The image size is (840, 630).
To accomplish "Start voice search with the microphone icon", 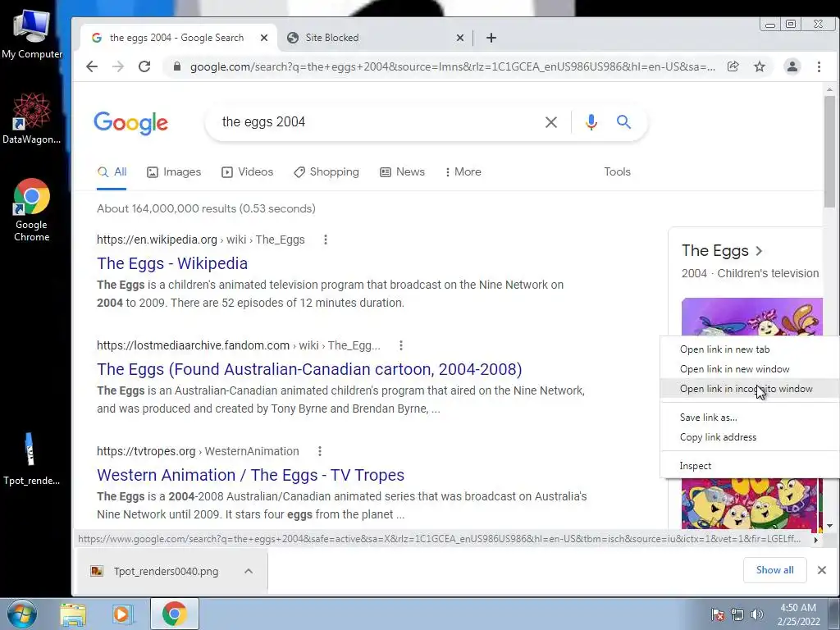I will pyautogui.click(x=591, y=122).
